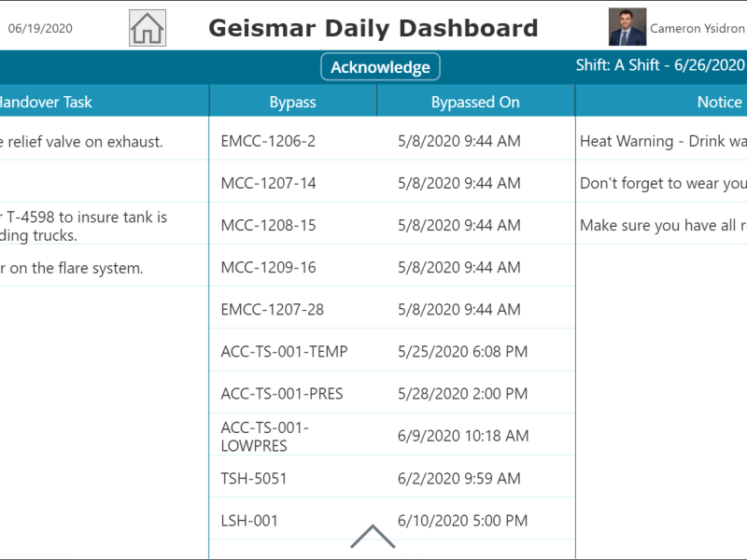Click Cameron Ysidron's profile photo

click(x=627, y=28)
